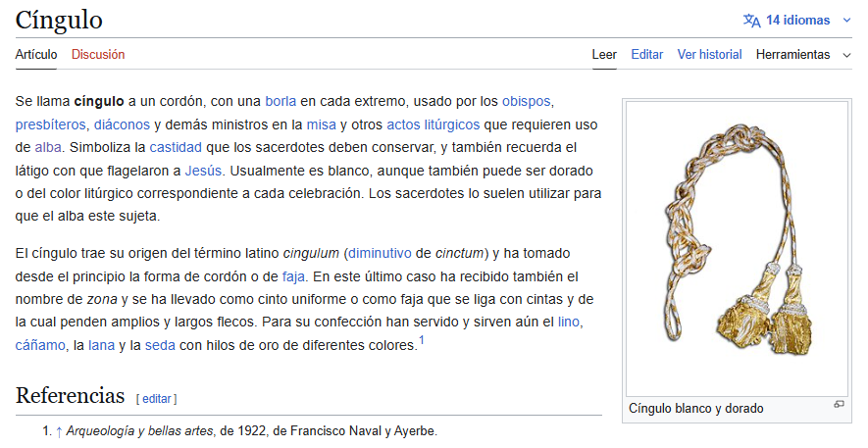Open the diáconos link

[122, 125]
